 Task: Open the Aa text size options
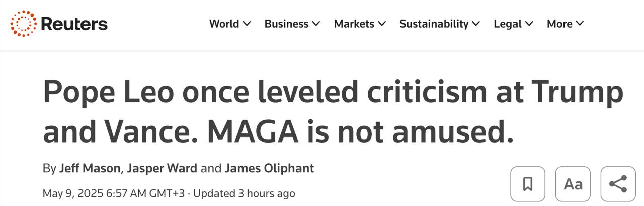click(573, 184)
